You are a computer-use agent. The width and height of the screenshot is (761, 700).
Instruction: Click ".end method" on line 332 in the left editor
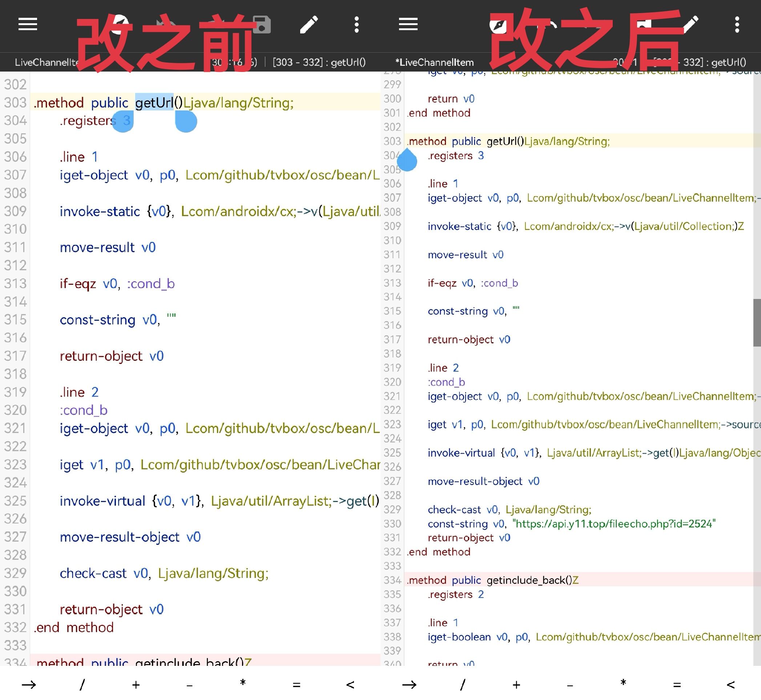click(73, 628)
